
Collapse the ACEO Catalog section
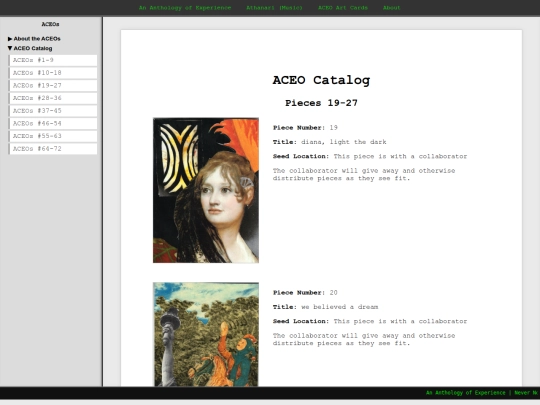(30, 48)
